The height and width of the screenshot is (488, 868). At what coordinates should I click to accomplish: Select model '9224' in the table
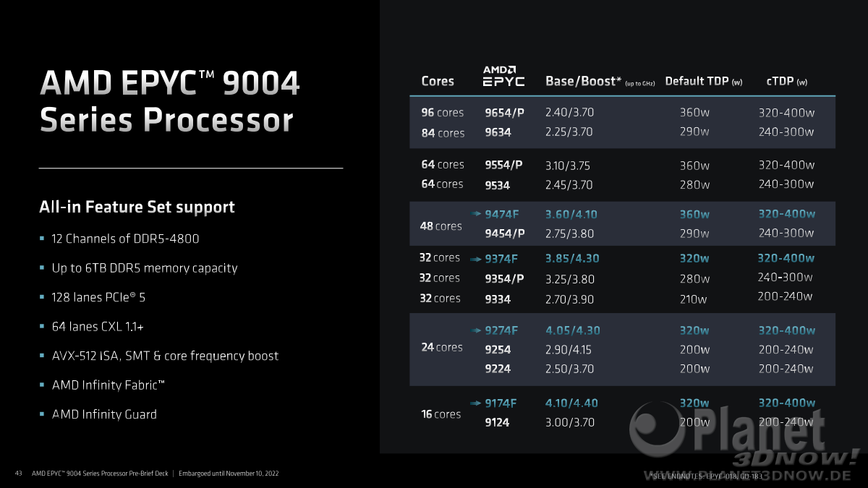(498, 369)
